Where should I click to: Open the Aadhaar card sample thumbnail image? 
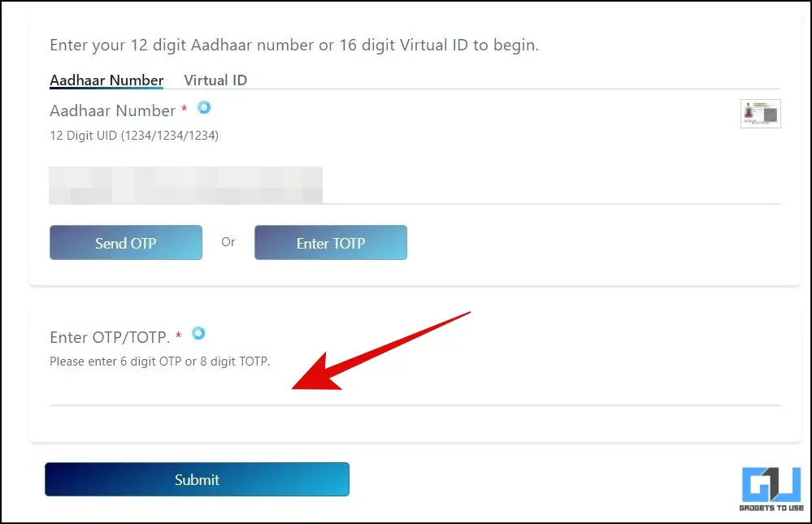760,114
